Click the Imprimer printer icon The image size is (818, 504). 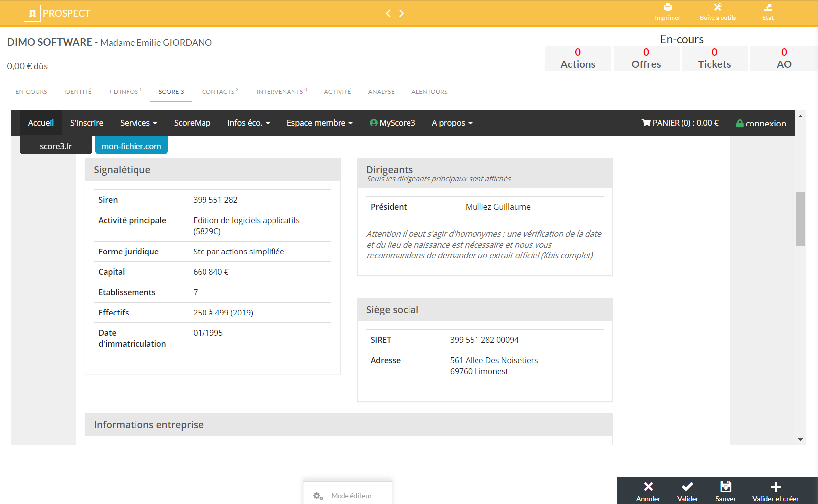coord(667,8)
